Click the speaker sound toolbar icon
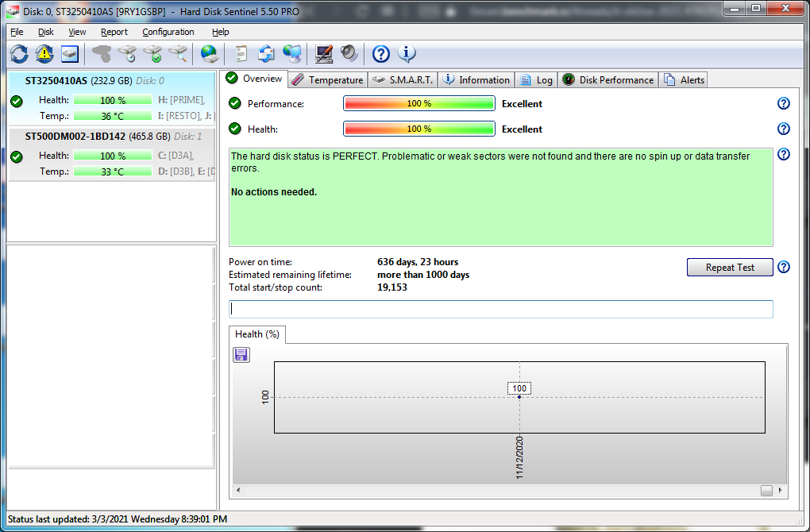Viewport: 810px width, 532px height. (349, 54)
